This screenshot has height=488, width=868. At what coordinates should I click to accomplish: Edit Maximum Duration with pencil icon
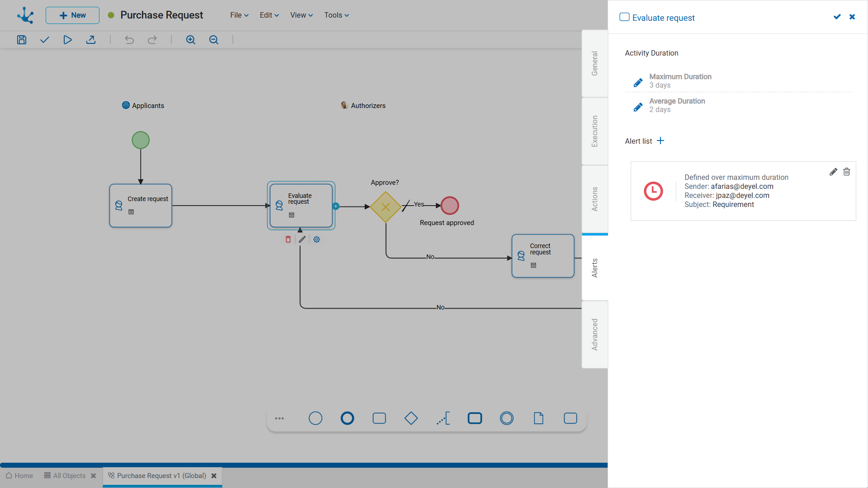tap(638, 83)
